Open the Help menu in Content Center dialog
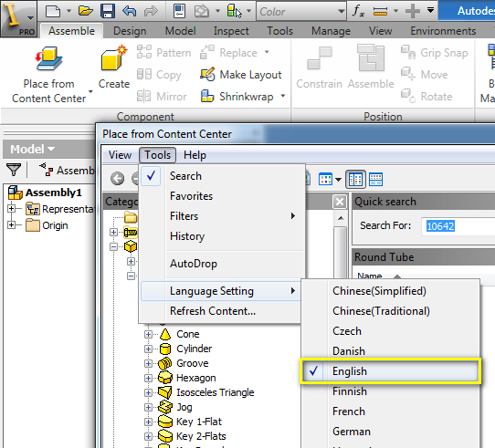Screen dimensions: 495x448 [x=195, y=155]
